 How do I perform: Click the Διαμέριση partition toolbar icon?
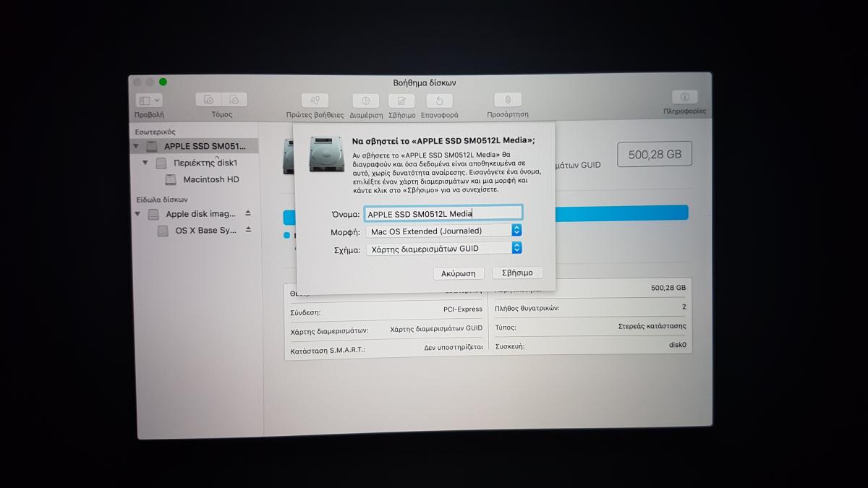tap(366, 100)
